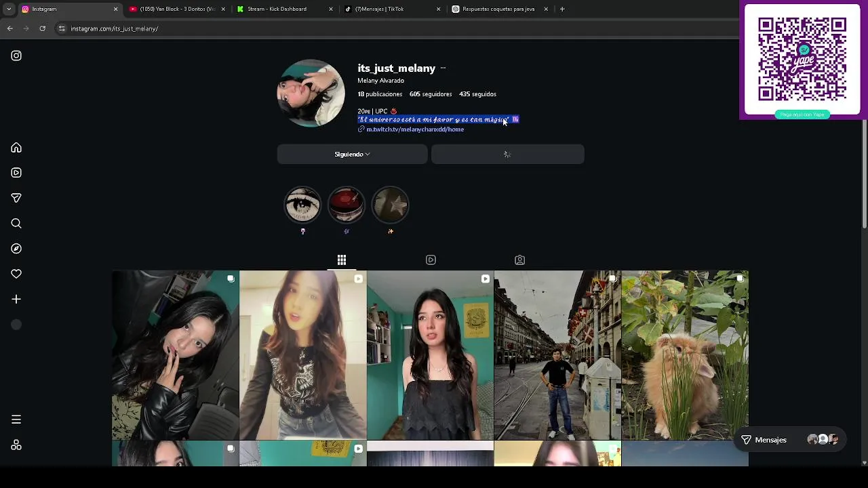Viewport: 868px width, 488px height.
Task: Open Explore compass icon
Action: 16,249
